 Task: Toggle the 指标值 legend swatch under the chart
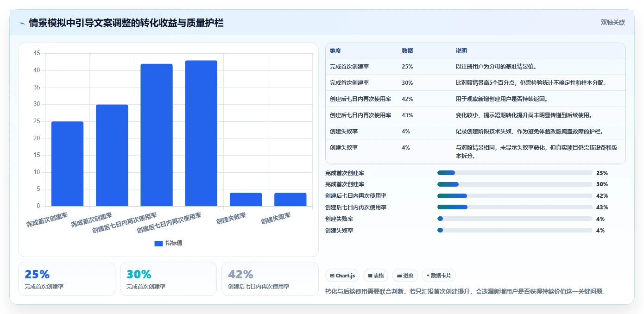click(158, 243)
